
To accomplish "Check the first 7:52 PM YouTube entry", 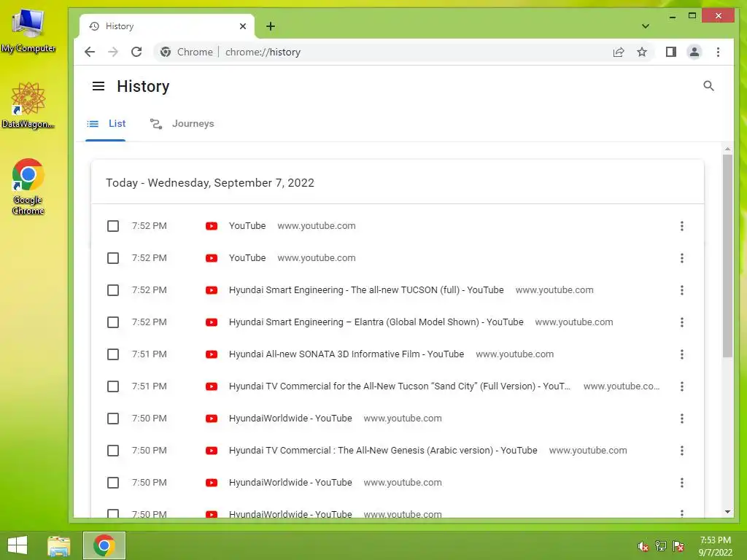I will point(113,226).
